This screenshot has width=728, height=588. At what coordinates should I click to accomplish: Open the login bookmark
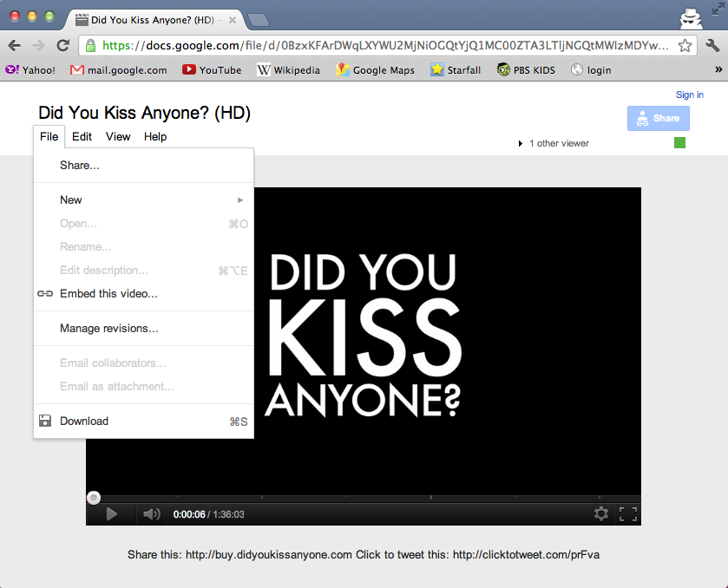pyautogui.click(x=591, y=70)
